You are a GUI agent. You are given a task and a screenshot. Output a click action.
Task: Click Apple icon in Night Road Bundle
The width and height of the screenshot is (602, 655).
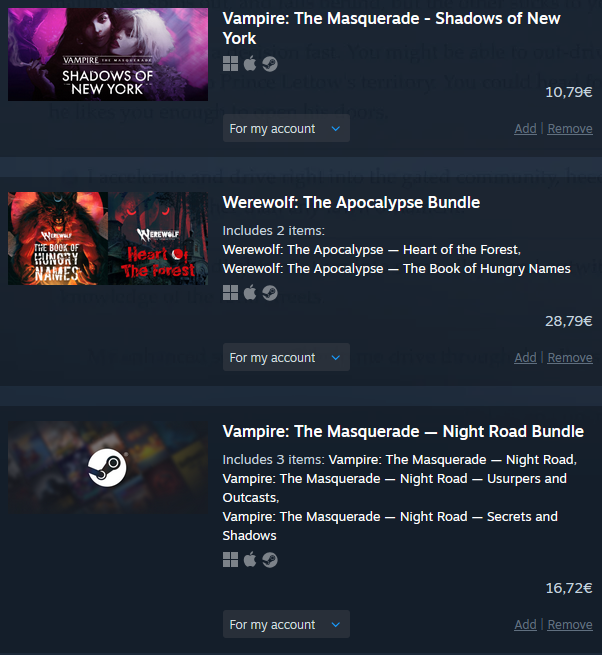coord(250,560)
